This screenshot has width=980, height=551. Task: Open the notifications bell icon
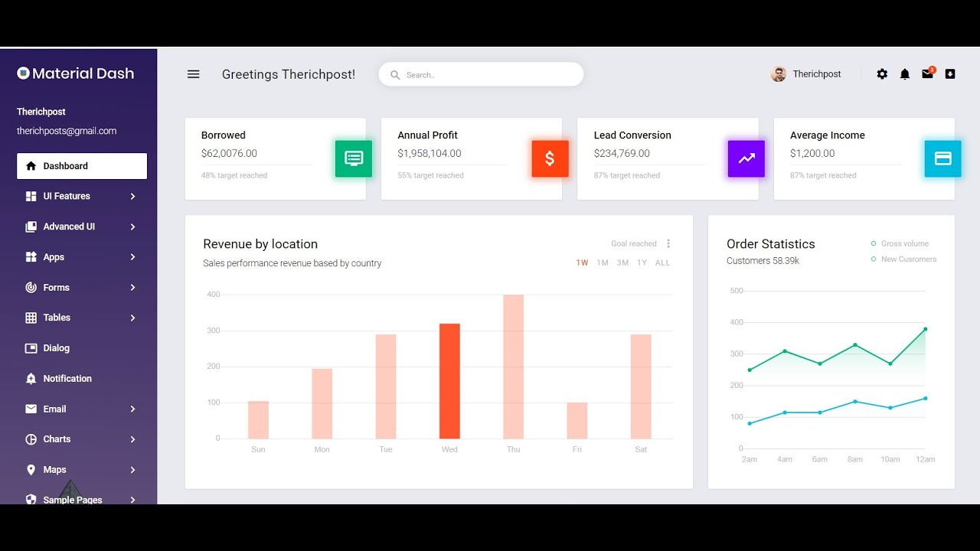point(905,74)
